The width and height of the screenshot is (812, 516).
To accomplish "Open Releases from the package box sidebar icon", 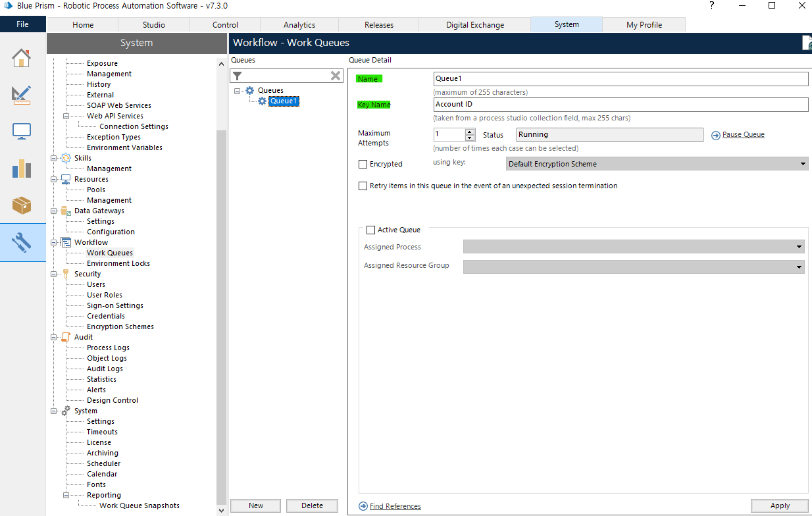I will point(22,205).
